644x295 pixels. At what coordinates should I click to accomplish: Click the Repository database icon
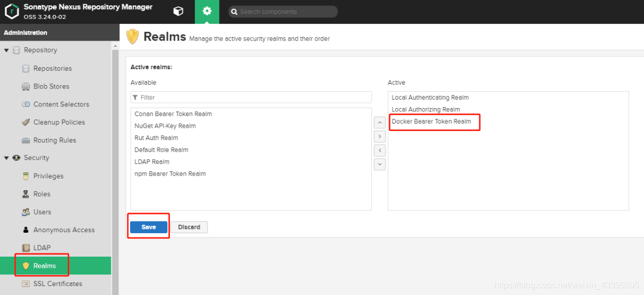coord(17,50)
